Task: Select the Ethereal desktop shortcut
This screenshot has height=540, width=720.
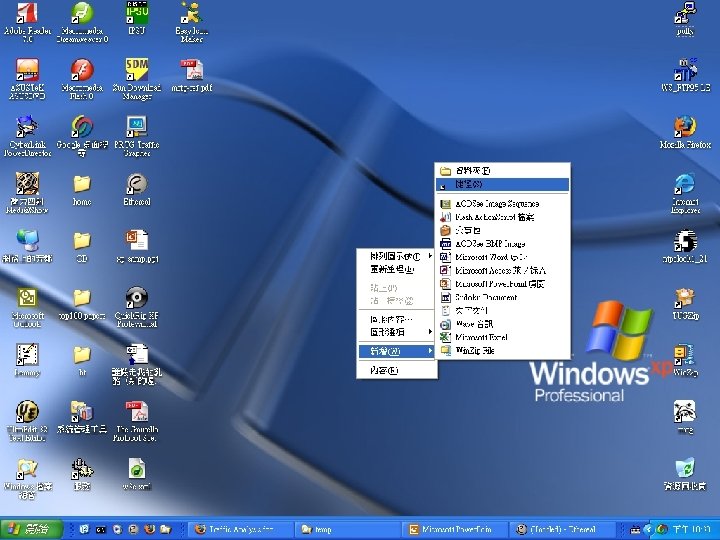Action: coord(137,189)
